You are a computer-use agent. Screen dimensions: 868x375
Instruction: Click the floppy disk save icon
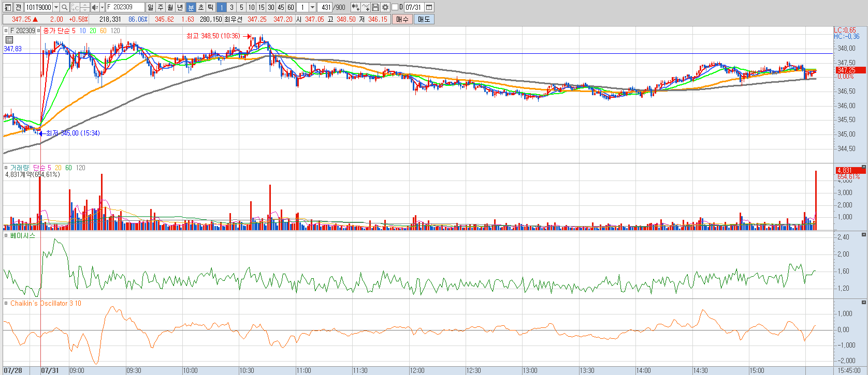pos(375,7)
